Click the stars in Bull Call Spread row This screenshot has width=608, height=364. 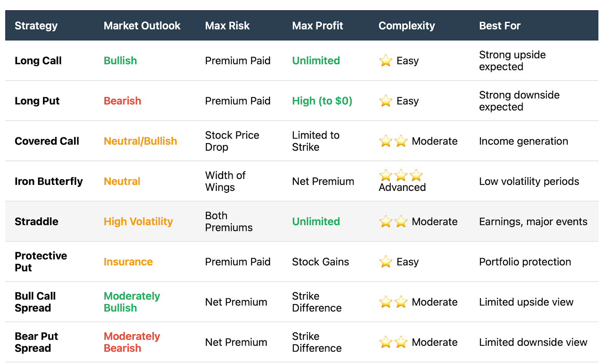tap(393, 302)
